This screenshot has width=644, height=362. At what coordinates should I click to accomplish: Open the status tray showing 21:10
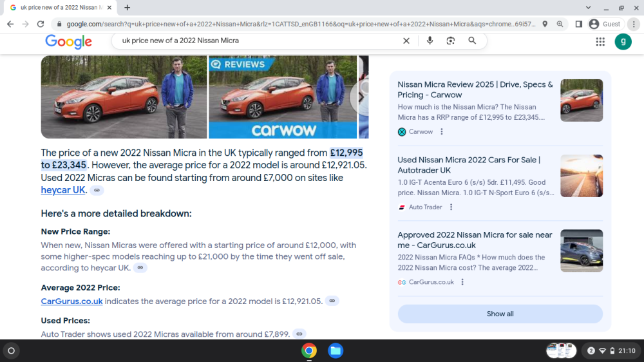[612, 351]
